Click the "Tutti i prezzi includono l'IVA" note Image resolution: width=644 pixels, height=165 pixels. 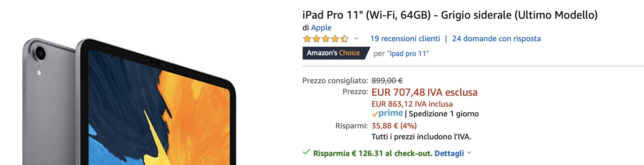pyautogui.click(x=421, y=137)
